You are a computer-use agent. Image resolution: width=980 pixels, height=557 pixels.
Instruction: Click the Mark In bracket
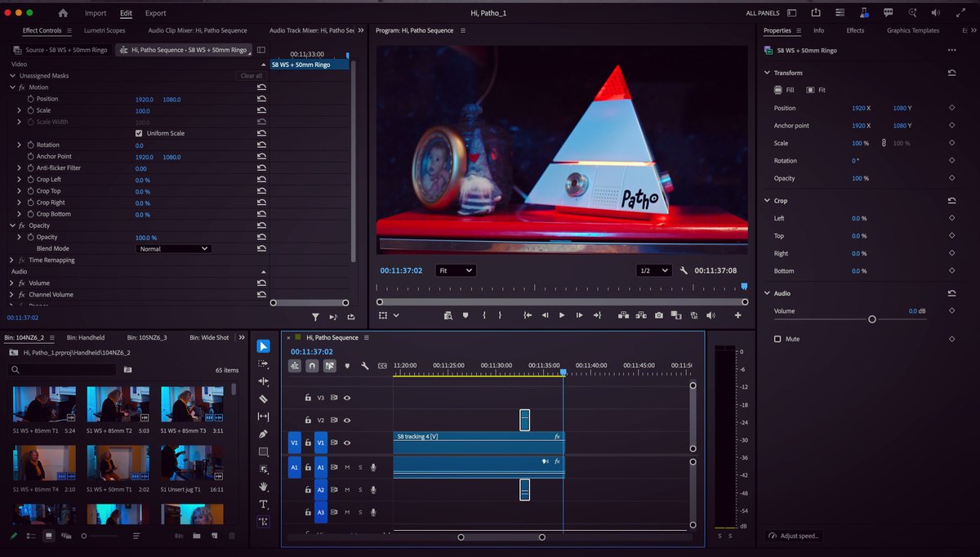click(484, 315)
